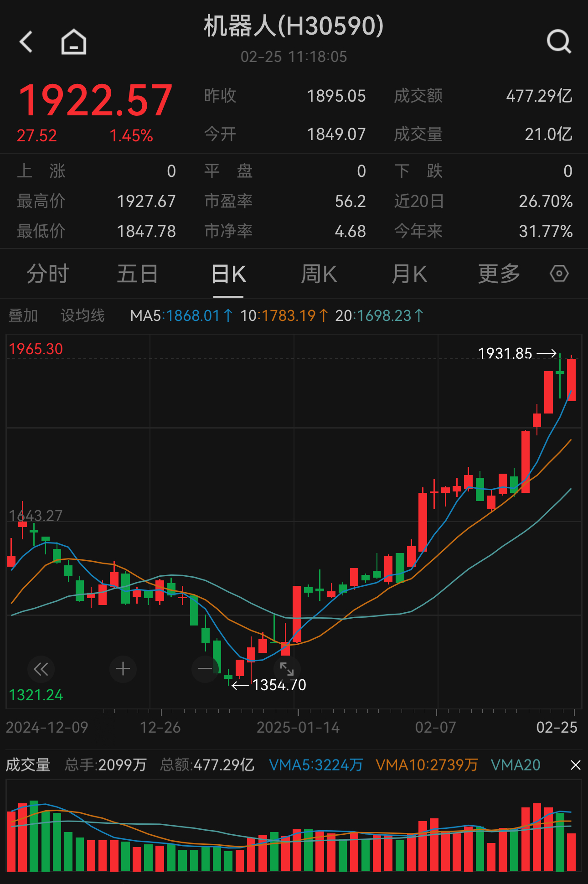
Task: Tap the MA20 value 1698.23
Action: (384, 315)
